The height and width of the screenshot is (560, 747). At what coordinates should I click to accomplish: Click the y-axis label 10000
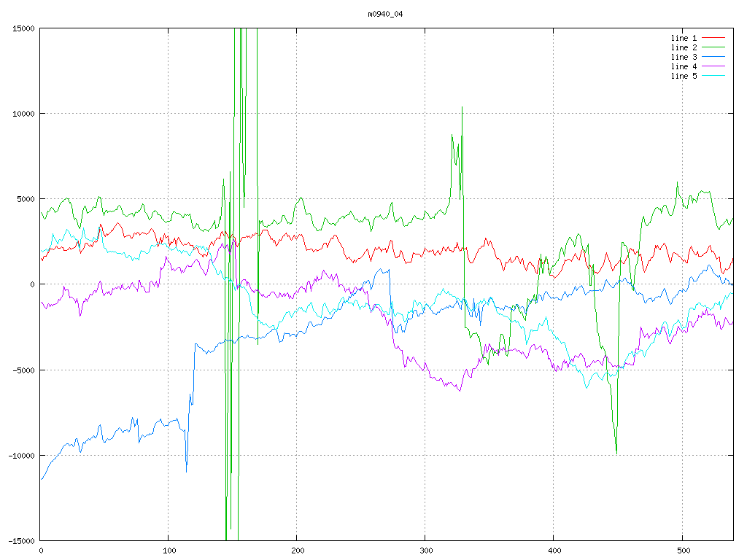coord(23,114)
